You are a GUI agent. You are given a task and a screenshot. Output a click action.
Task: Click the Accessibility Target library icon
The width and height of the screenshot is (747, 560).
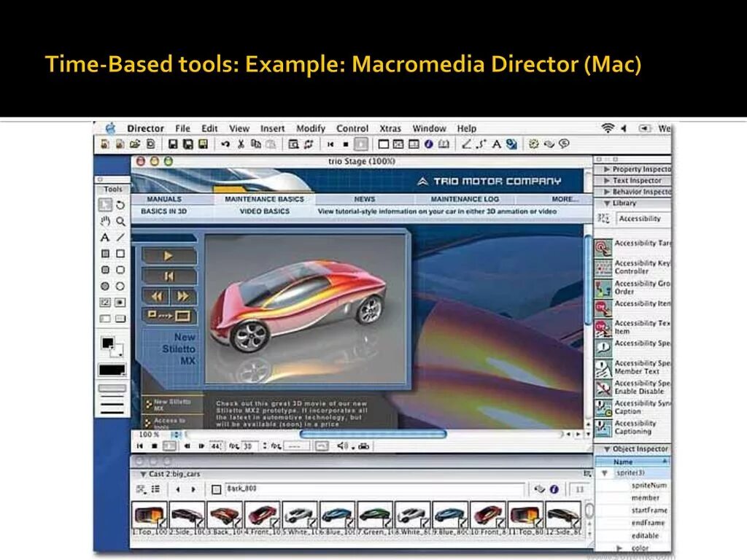pos(603,248)
